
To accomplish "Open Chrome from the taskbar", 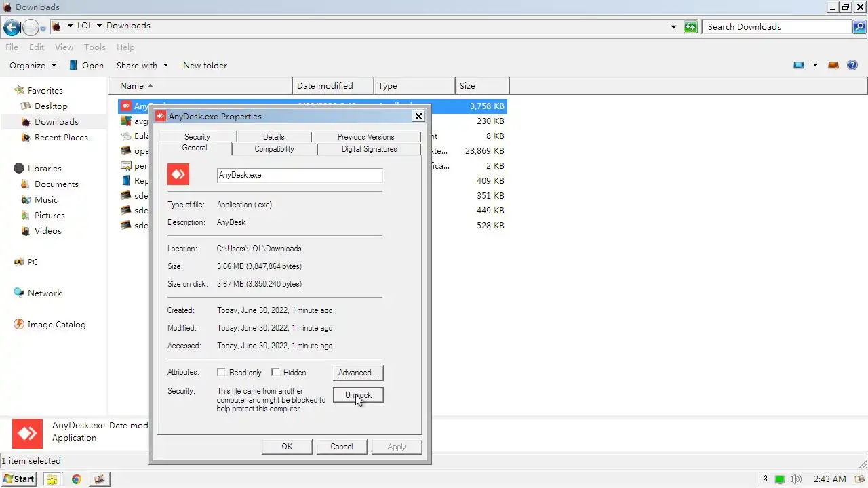I will pyautogui.click(x=77, y=479).
